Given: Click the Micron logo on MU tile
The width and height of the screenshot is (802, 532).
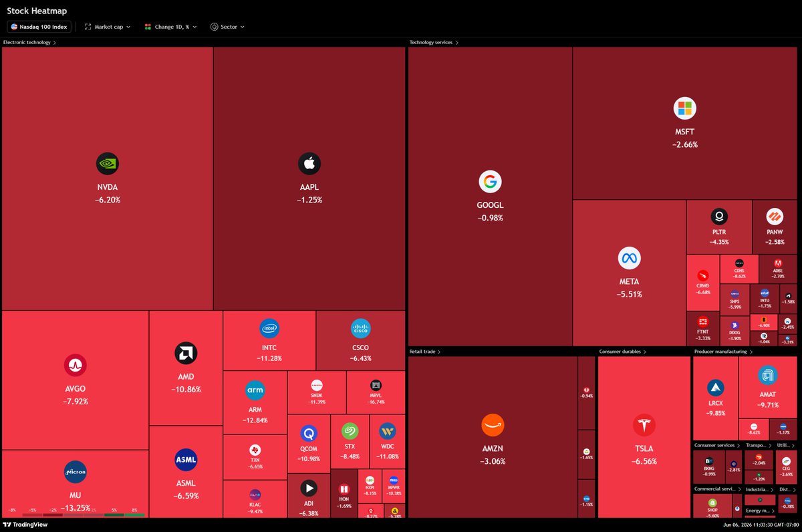Looking at the screenshot, I should (75, 472).
